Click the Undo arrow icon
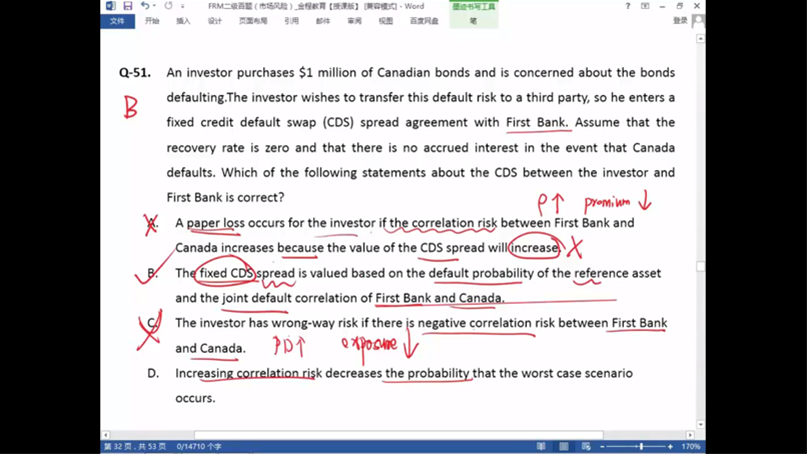The height and width of the screenshot is (454, 807). coord(144,6)
